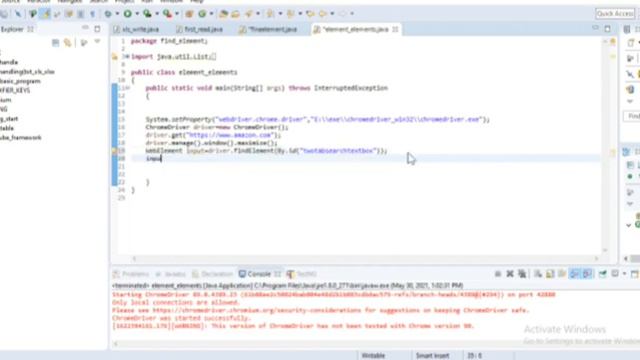
Task: Click the Next Annotation toolbar icon
Action: click(x=270, y=14)
